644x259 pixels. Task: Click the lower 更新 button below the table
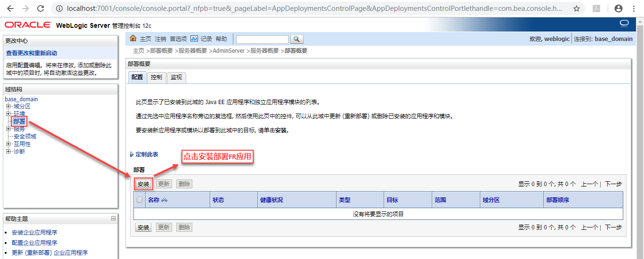164,227
